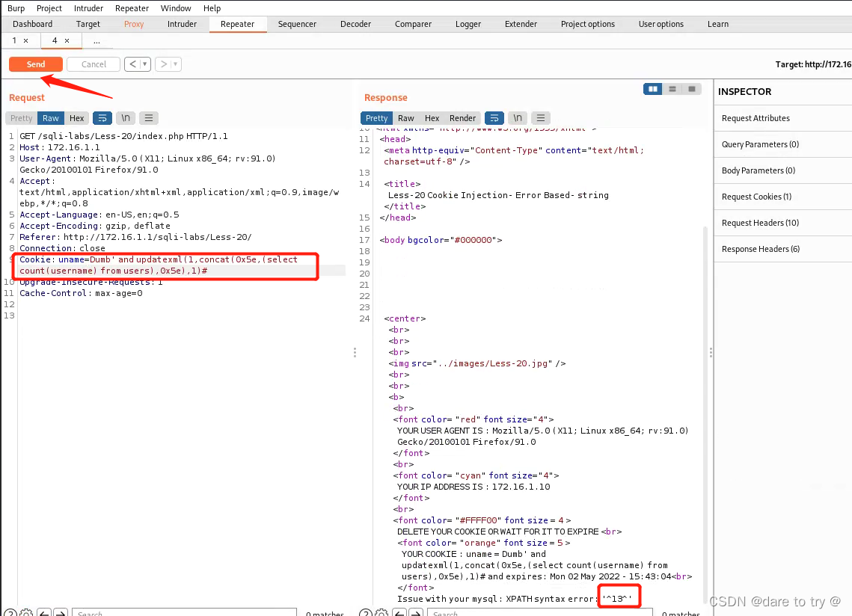The height and width of the screenshot is (616, 852).
Task: Switch to the Decoder tab
Action: coord(355,24)
